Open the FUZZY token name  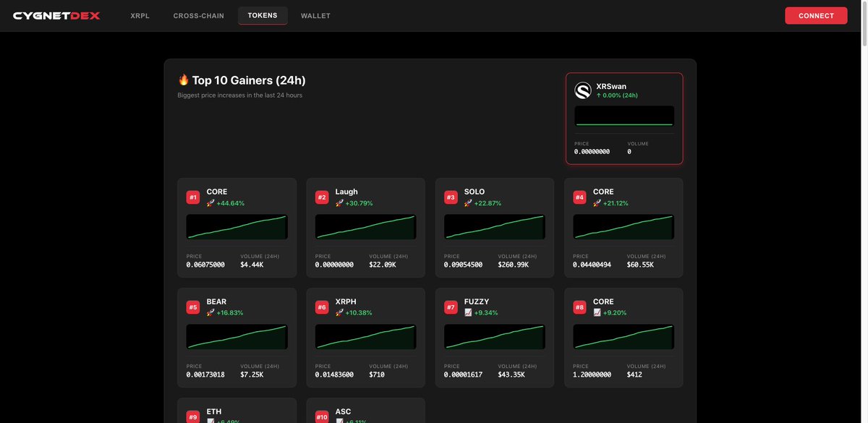477,302
